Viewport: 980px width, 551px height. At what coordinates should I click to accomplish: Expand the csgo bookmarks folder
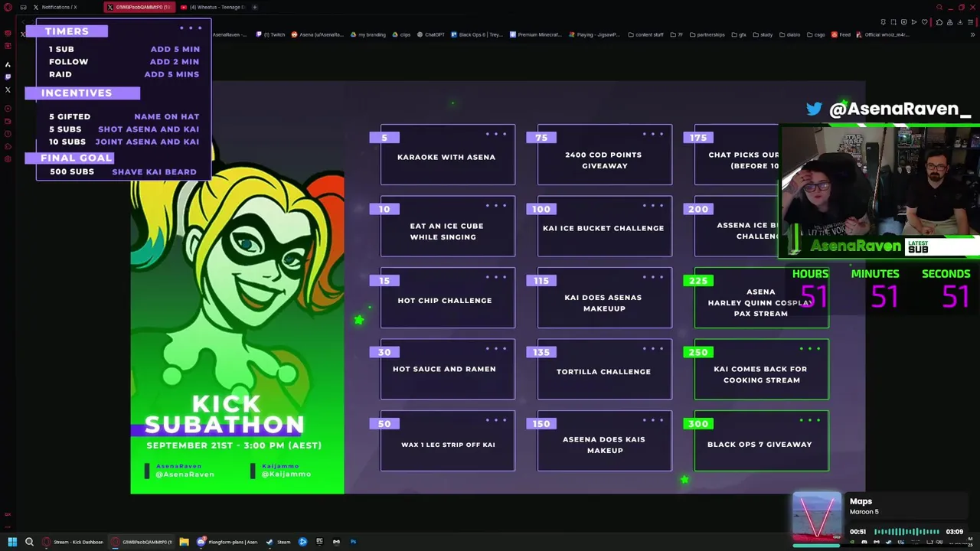815,34
